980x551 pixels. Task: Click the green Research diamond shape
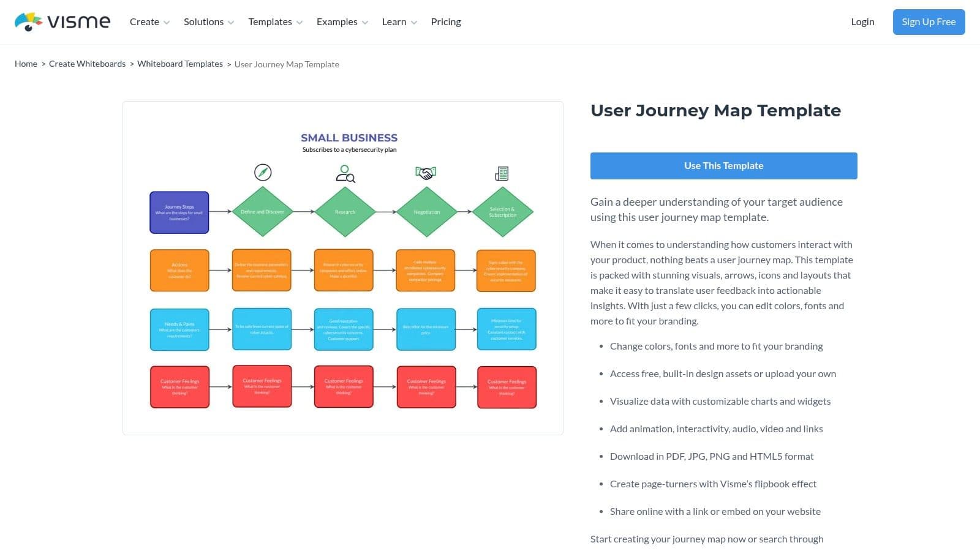(345, 212)
